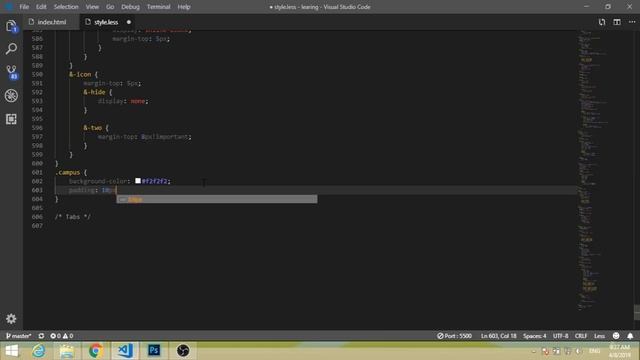Switch to the index.html tab
This screenshot has width=640, height=360.
[x=51, y=22]
